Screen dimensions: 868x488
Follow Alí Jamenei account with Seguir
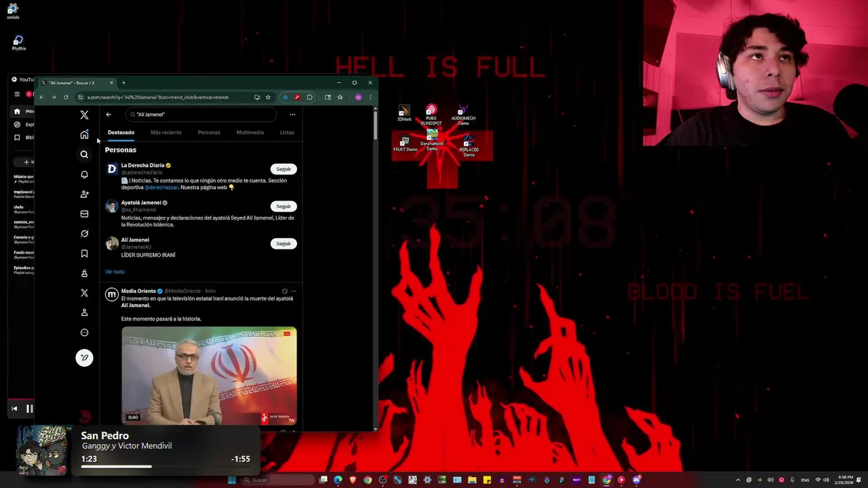(283, 243)
